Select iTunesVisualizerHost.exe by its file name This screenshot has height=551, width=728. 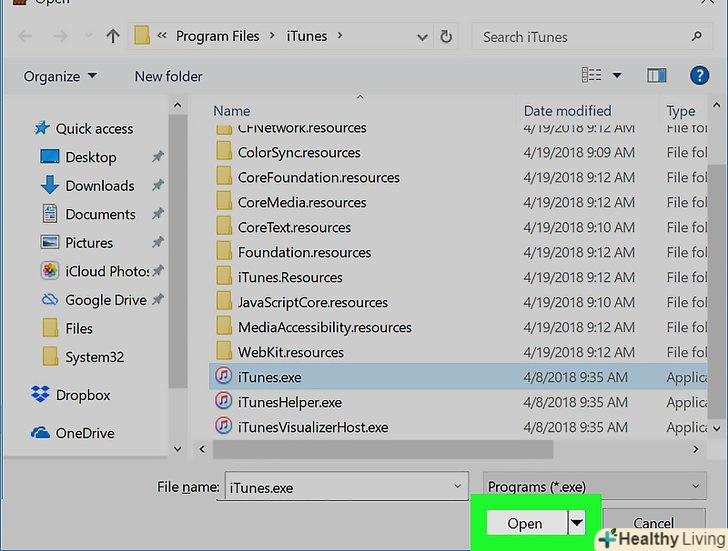click(313, 428)
